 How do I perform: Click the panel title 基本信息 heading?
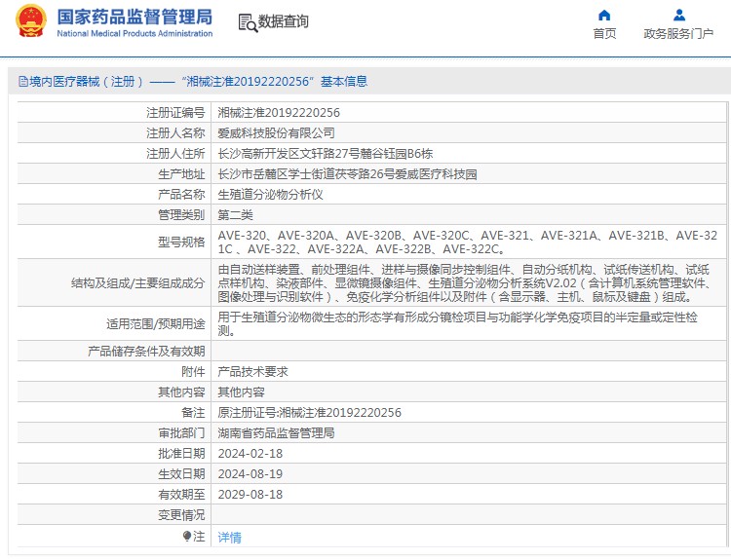[344, 82]
